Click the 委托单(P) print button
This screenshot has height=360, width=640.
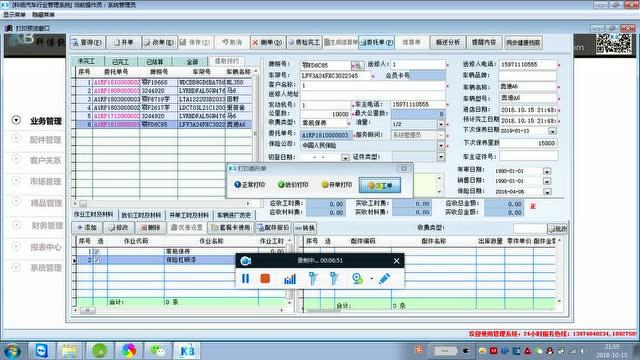click(376, 42)
